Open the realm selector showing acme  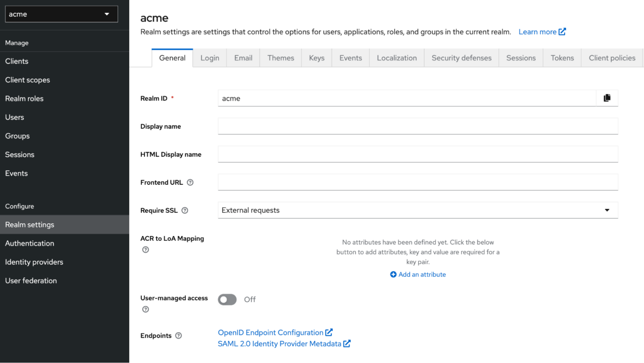tap(61, 14)
